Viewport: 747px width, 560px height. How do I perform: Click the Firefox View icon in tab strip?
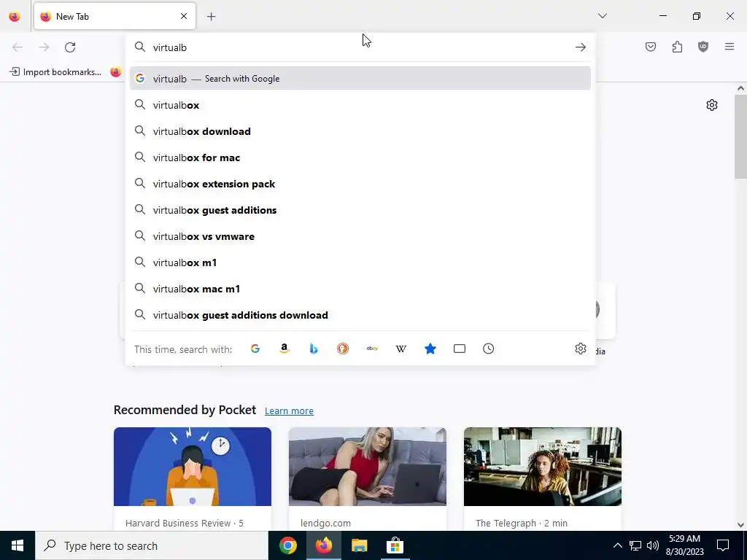coord(15,16)
